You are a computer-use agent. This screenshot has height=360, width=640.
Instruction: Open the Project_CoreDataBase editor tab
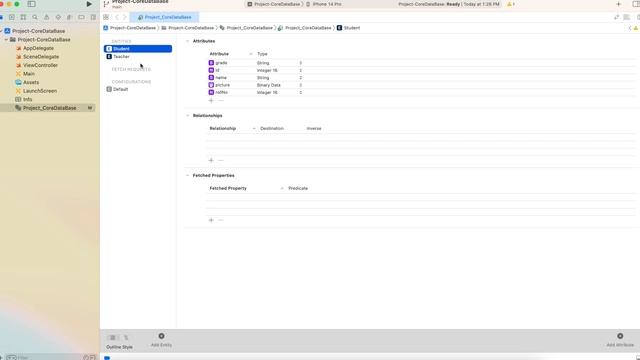click(x=164, y=17)
